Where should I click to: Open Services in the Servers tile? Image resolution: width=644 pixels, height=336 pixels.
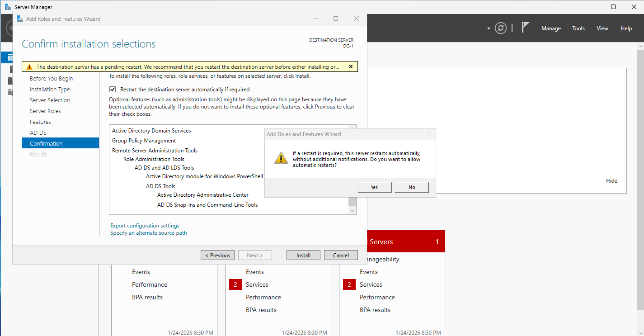pyautogui.click(x=371, y=285)
